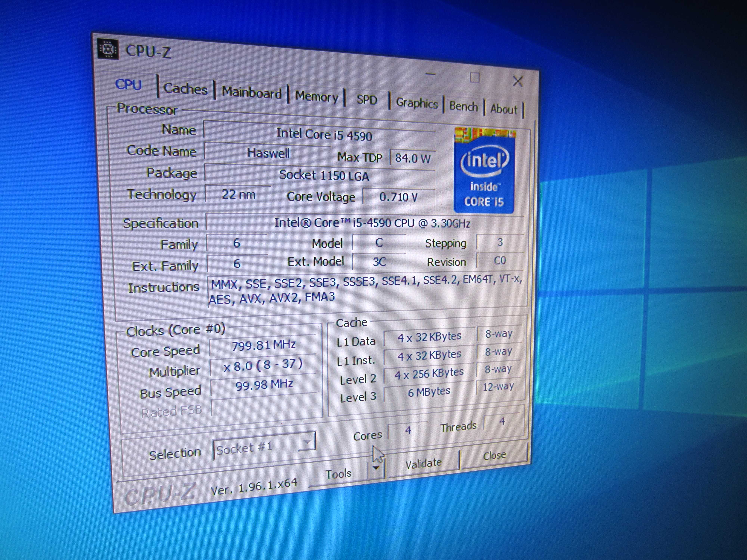Click the Specification field i5-4590 CPU @ 3.30GHz

click(365, 223)
